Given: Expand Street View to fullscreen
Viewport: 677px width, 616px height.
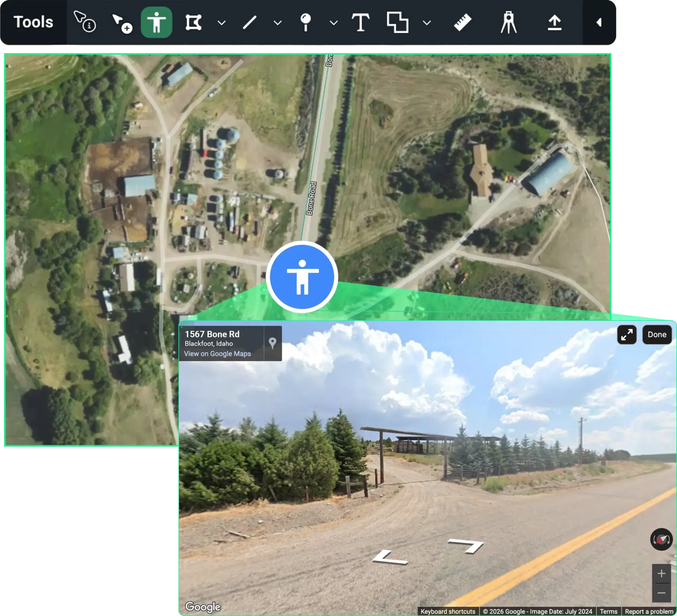Looking at the screenshot, I should tap(627, 335).
